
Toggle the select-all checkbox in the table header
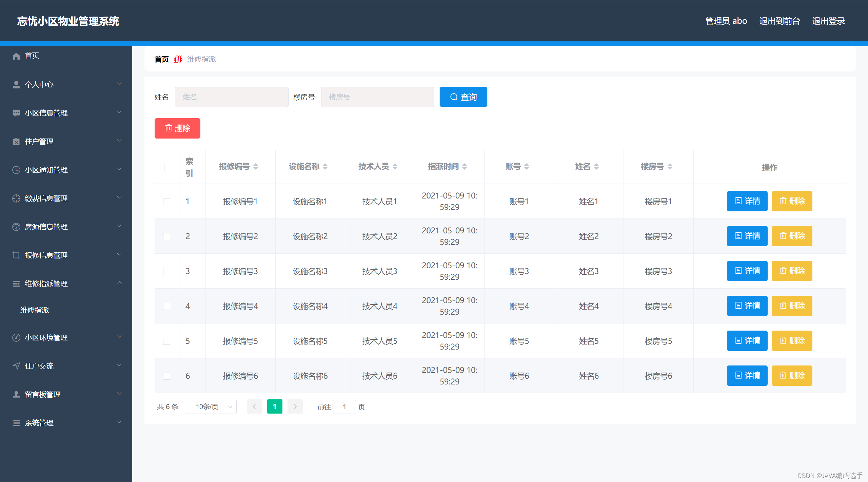(167, 167)
